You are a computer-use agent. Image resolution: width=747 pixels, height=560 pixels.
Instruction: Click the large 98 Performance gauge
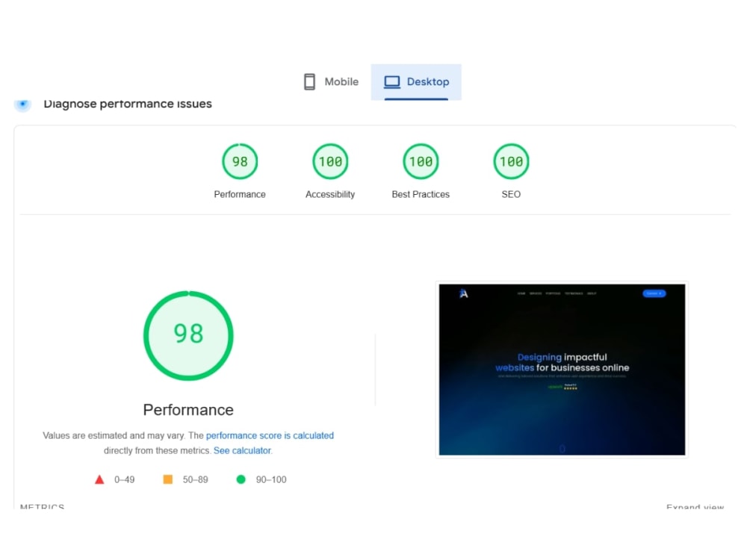[x=188, y=336]
